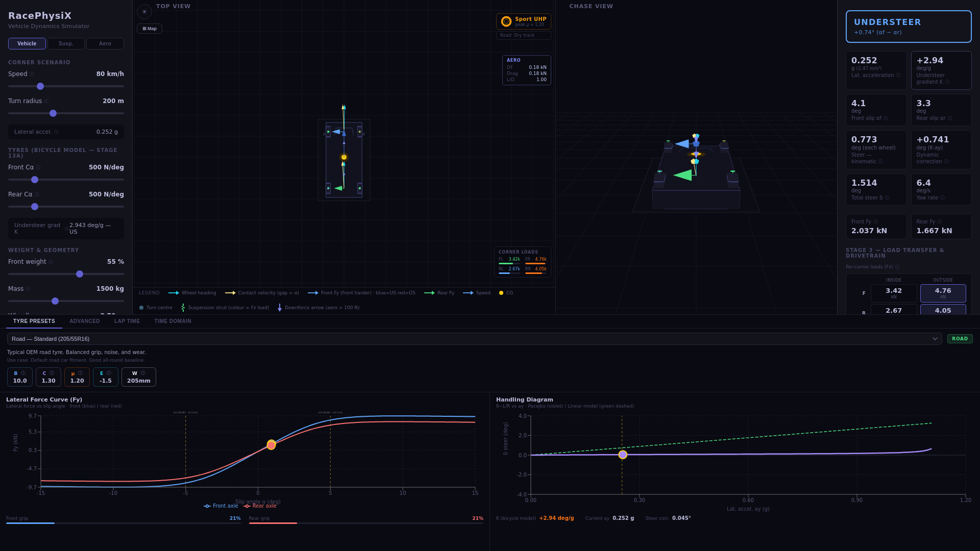980x551 pixels.
Task: Click the info icon on the μ parameter
Action: [x=80, y=373]
